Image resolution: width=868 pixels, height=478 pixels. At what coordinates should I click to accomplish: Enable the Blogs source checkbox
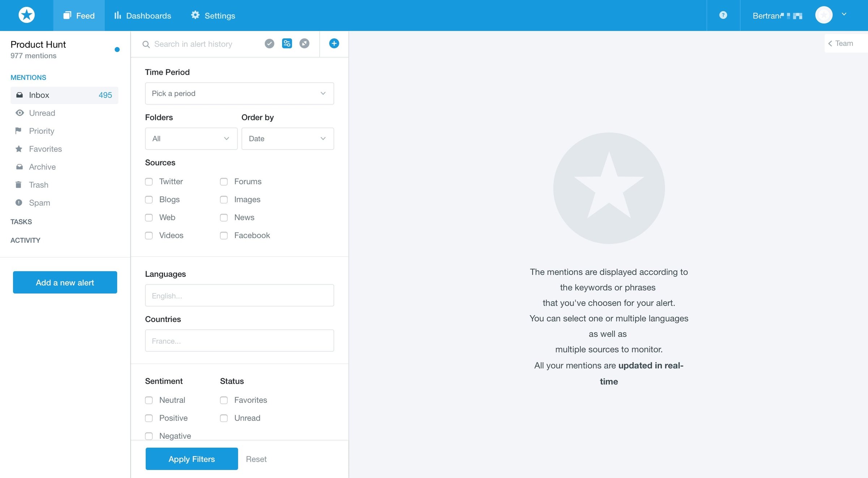[149, 200]
